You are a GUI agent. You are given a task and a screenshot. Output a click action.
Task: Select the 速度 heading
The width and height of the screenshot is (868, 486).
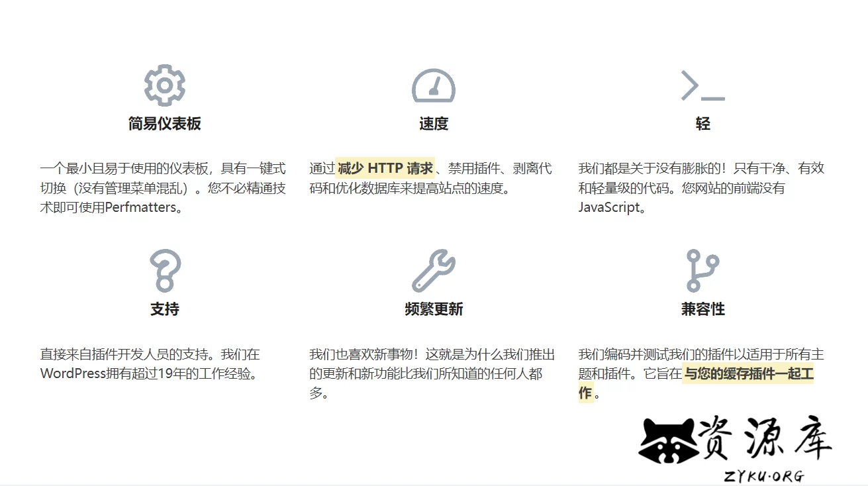click(434, 124)
